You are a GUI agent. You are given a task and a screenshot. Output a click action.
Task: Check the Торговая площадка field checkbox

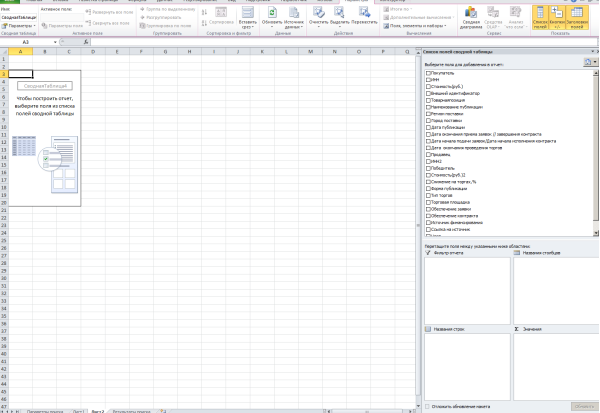[x=428, y=202]
